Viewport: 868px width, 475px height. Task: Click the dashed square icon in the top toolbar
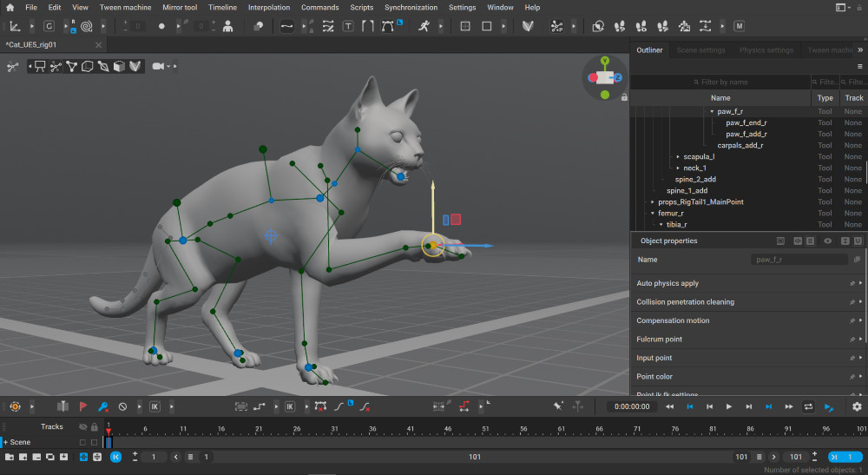(465, 26)
